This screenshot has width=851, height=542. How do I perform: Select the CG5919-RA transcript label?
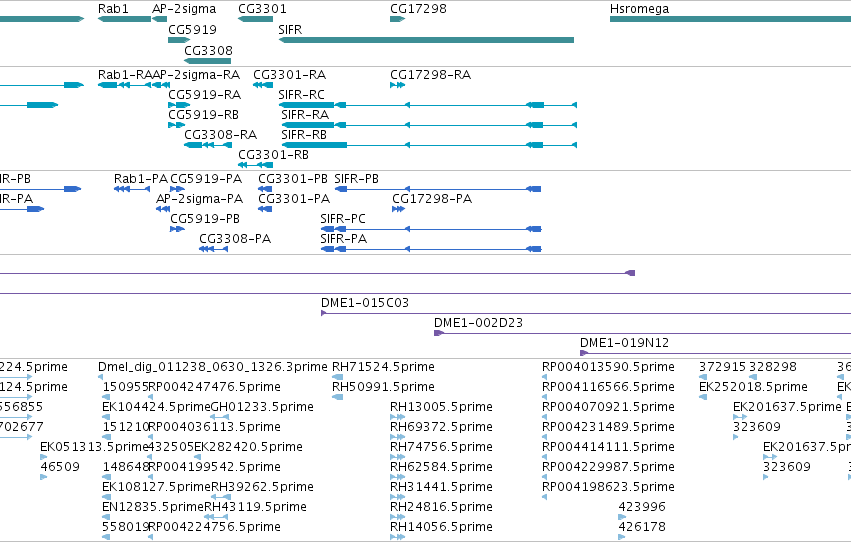click(x=204, y=95)
